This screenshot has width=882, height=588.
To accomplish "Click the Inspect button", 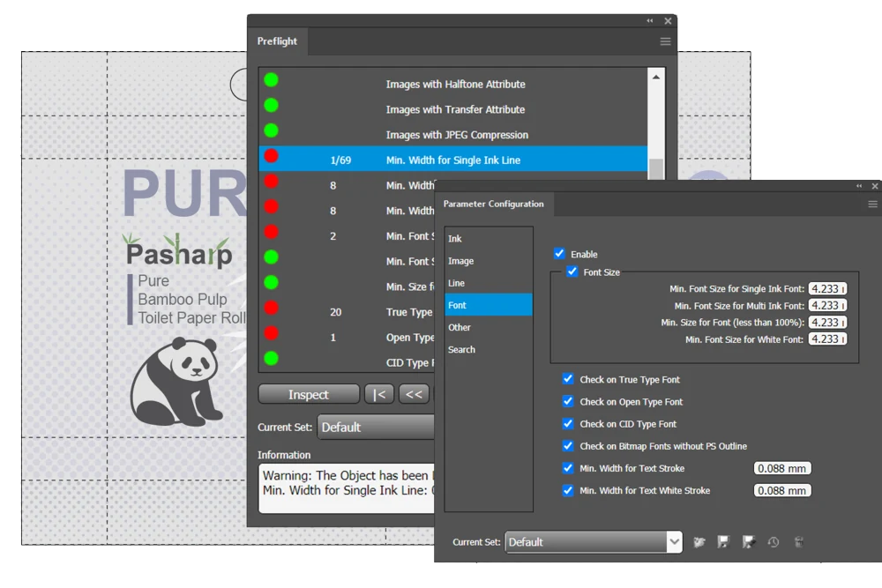I will [x=309, y=395].
